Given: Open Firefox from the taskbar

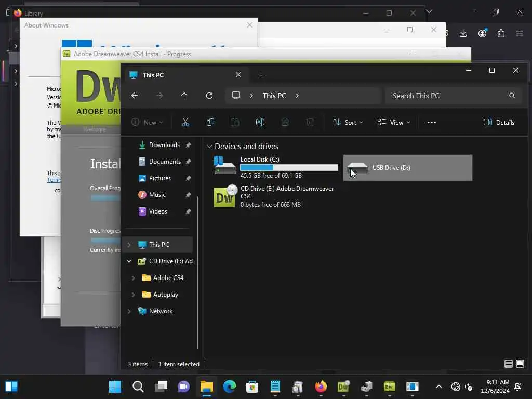Looking at the screenshot, I should (x=321, y=387).
